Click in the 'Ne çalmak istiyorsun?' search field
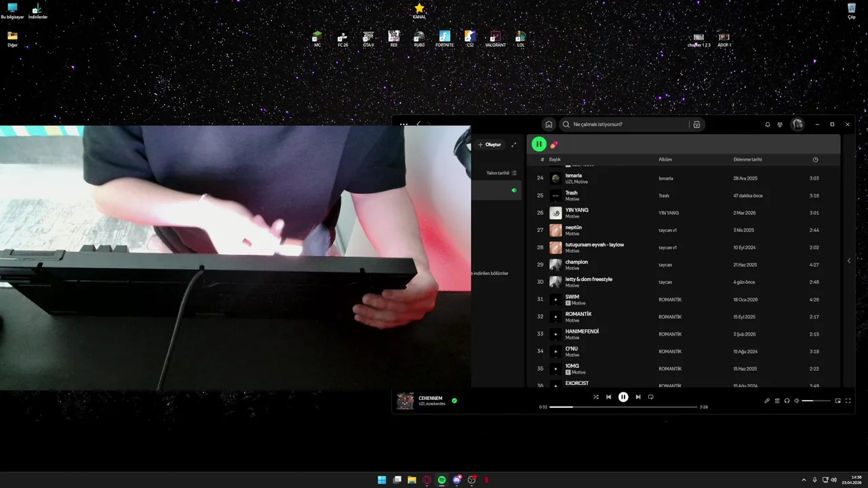Screen dimensions: 868x488 click(x=624, y=124)
